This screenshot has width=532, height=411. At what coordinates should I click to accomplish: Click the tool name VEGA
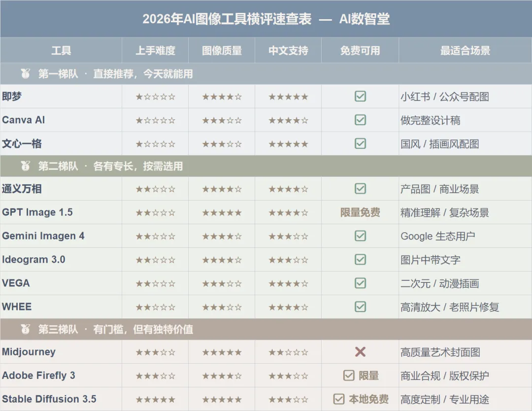point(16,283)
